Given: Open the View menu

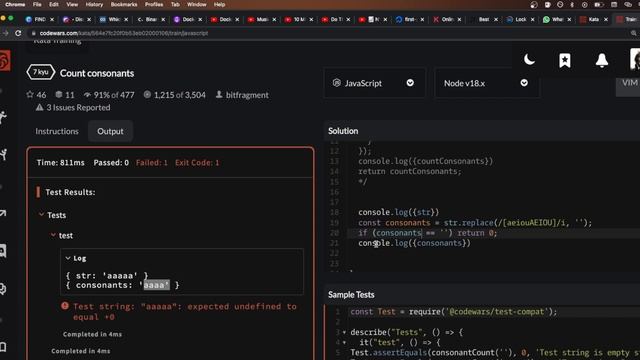Looking at the screenshot, I should (72, 4).
